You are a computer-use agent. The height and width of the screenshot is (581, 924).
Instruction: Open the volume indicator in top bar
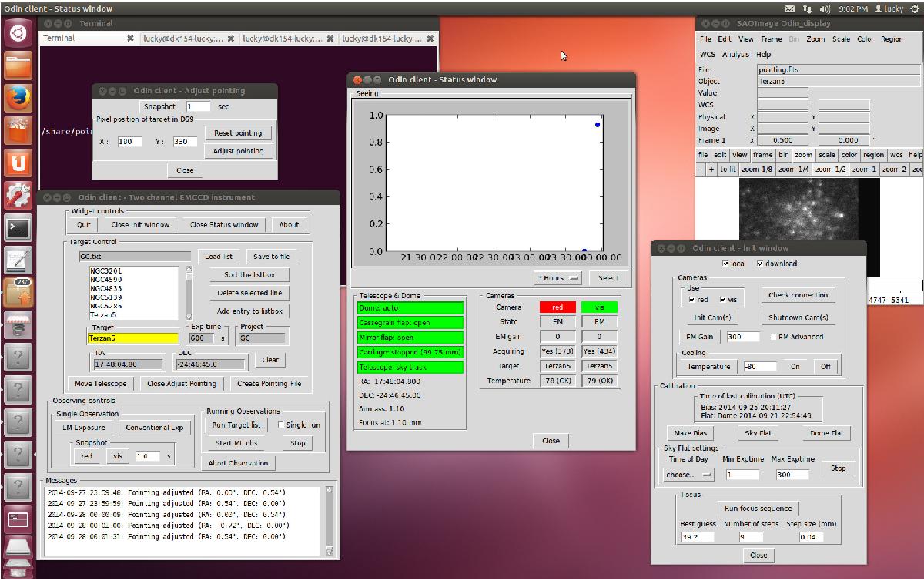(825, 8)
